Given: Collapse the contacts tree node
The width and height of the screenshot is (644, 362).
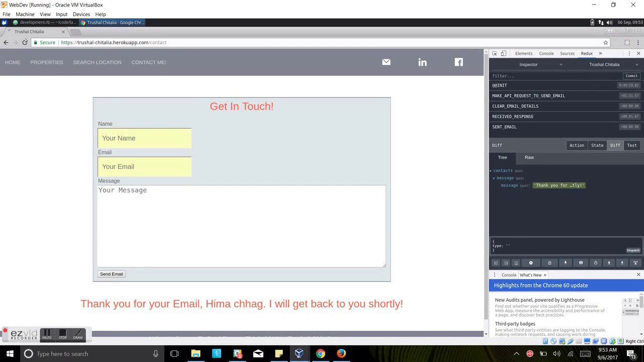Looking at the screenshot, I should click(491, 171).
